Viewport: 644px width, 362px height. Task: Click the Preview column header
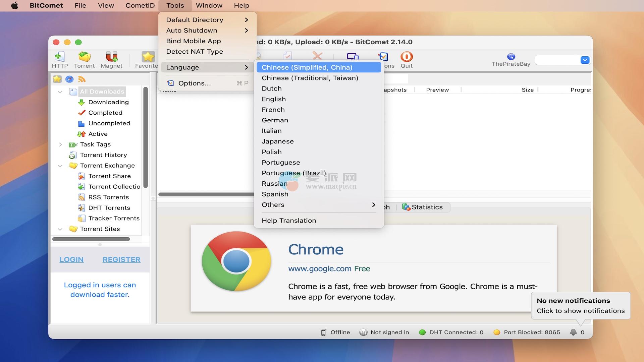click(437, 90)
